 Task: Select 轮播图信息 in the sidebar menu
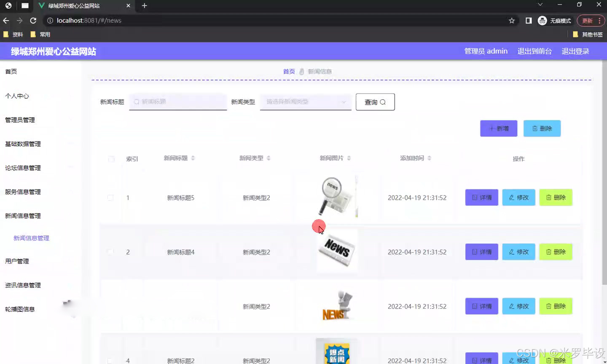point(20,309)
